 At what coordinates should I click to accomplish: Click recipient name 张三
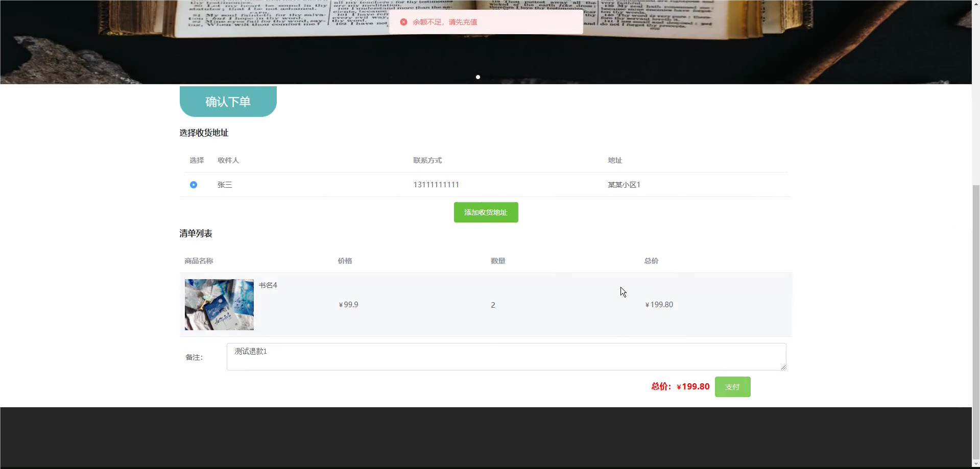[x=225, y=185]
